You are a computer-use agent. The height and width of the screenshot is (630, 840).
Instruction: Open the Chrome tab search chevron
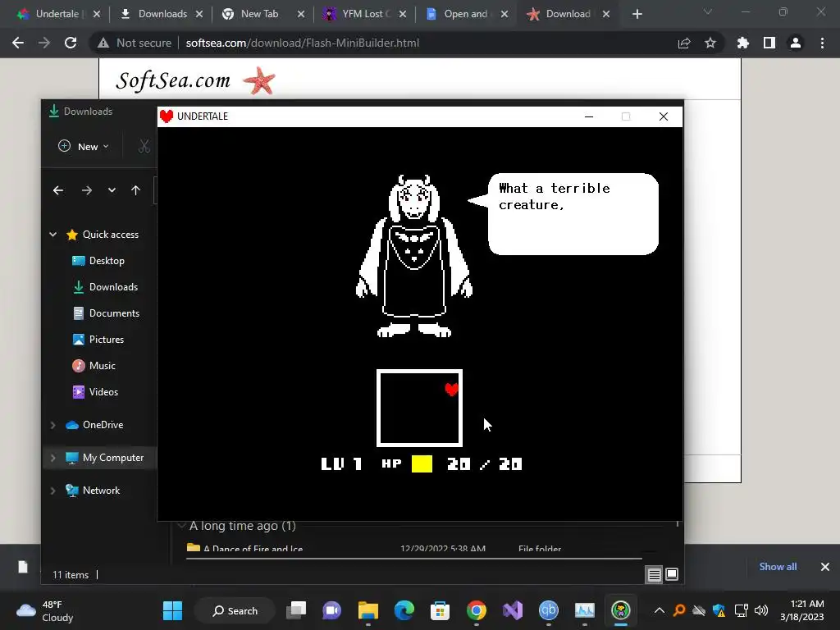(x=708, y=11)
